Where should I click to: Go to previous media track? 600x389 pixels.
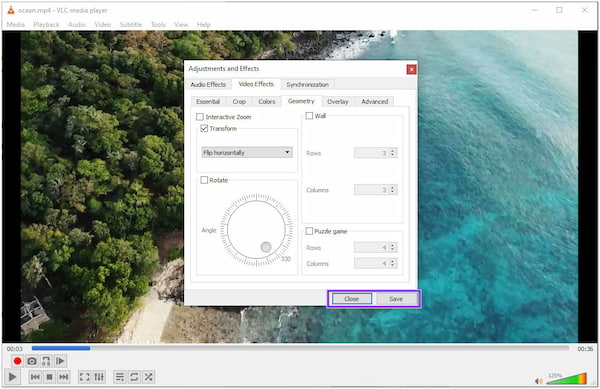coord(35,377)
